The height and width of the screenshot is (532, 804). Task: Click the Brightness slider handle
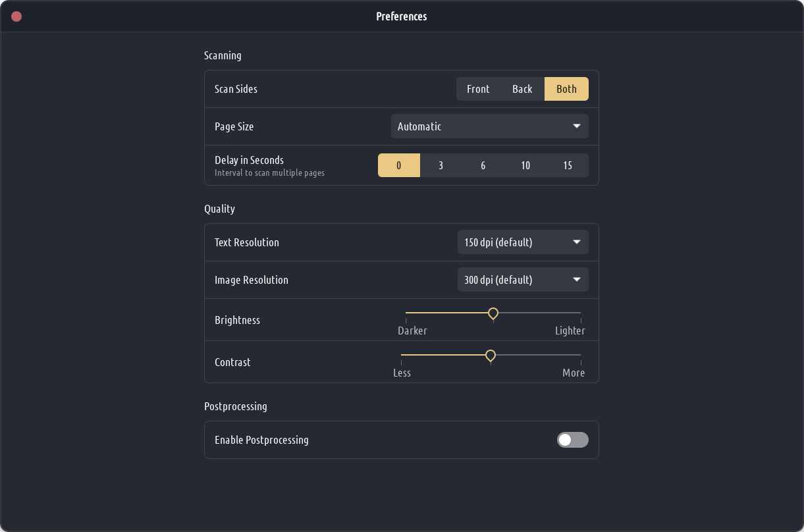coord(493,313)
